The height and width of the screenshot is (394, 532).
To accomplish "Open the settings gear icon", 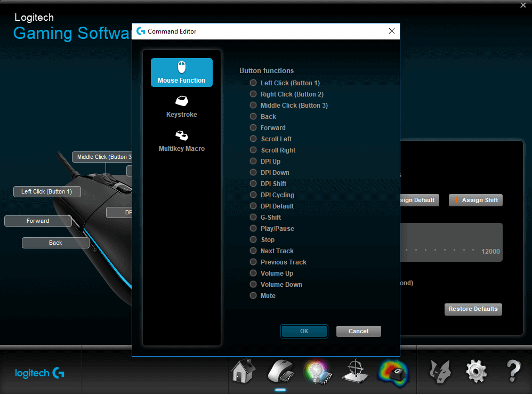I will 477,372.
